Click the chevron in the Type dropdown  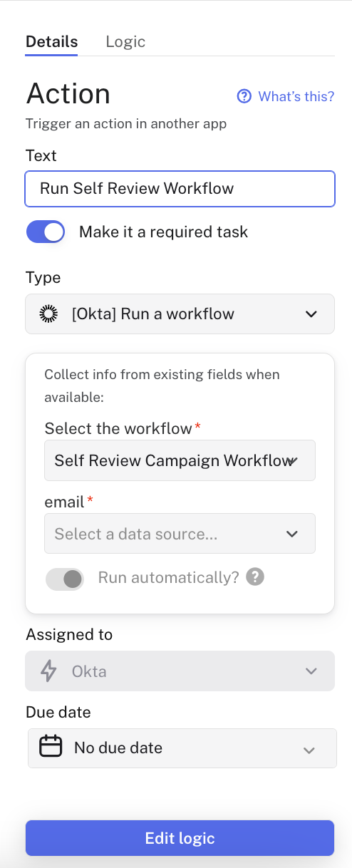coord(311,314)
